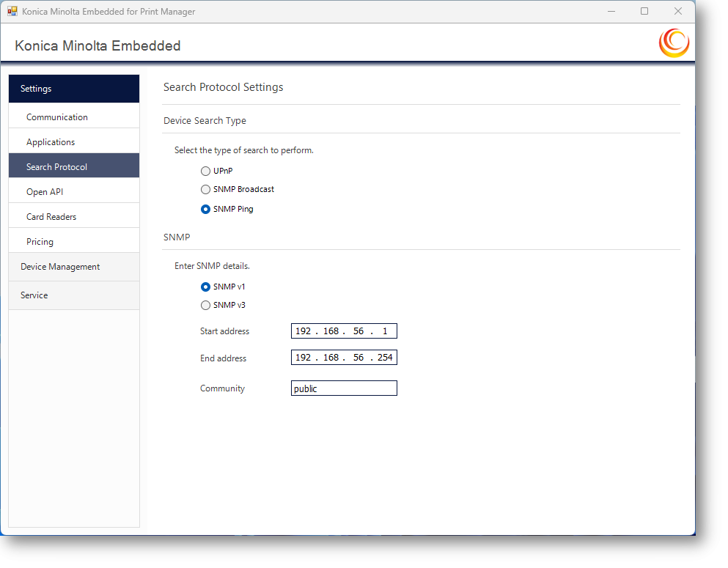Go to Applications settings page

pos(74,142)
